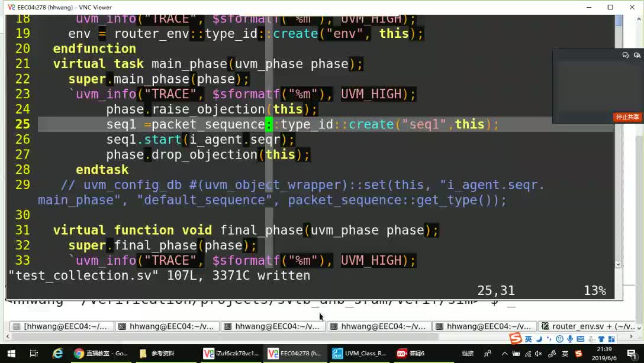Click final_phase on line 31

point(261,230)
